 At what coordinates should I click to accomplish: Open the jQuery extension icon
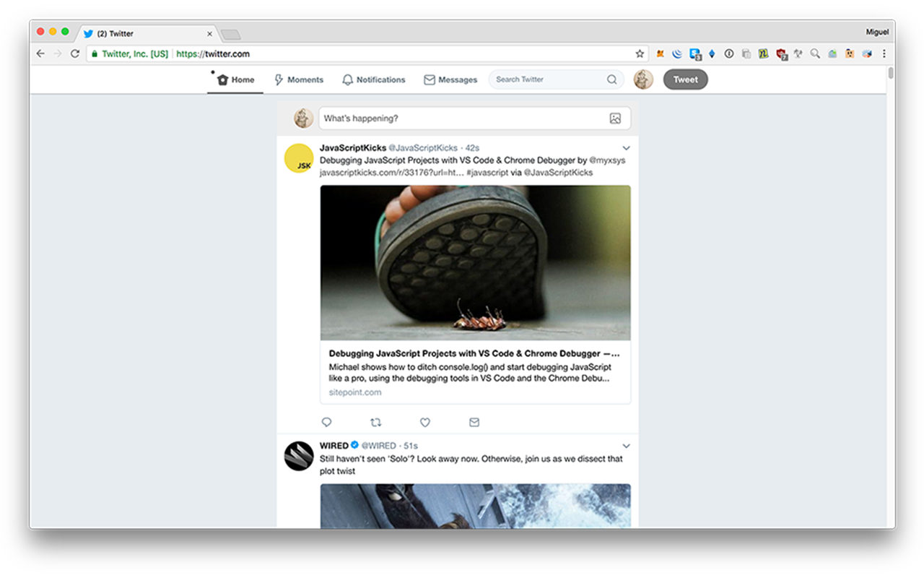point(677,53)
